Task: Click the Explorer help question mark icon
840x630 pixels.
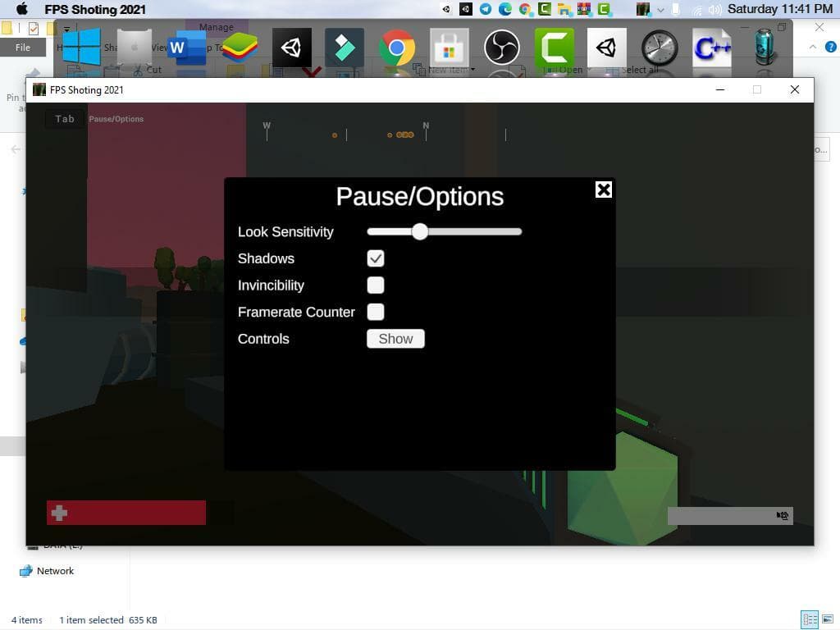Action: point(830,47)
